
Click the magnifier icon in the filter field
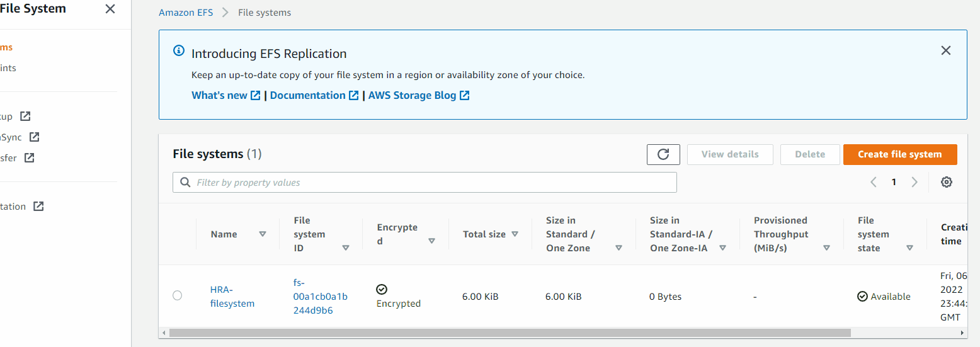tap(185, 183)
